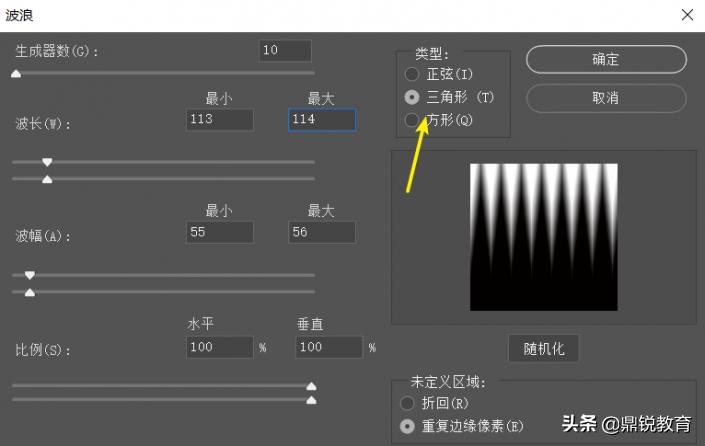Close the 波浪 dialog window
The image size is (705, 446).
687,15
